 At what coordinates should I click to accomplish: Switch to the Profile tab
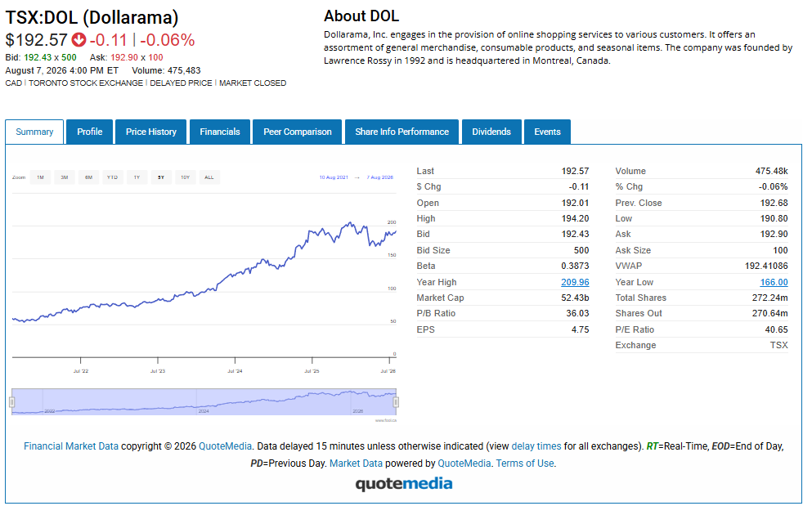pyautogui.click(x=90, y=132)
